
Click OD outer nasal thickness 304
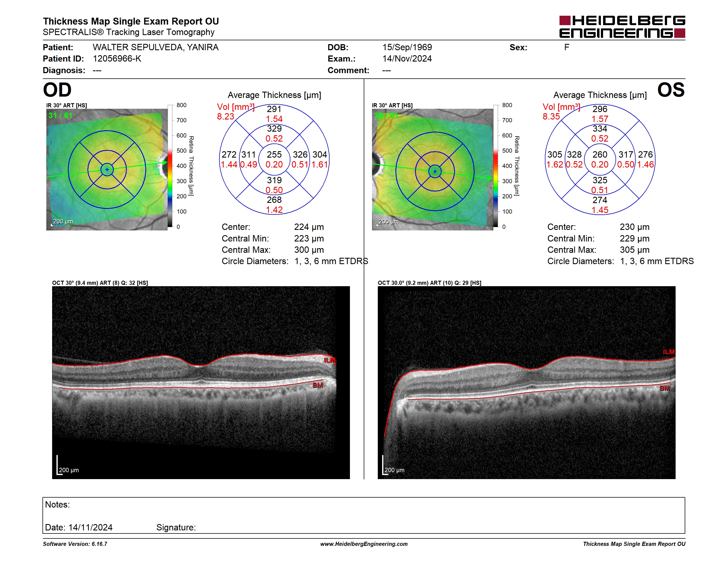click(320, 155)
